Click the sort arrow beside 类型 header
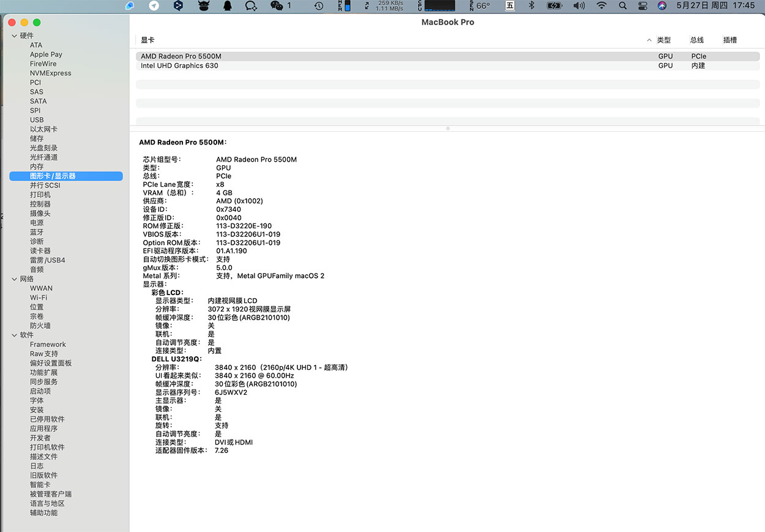This screenshot has height=532, width=765. (x=649, y=40)
